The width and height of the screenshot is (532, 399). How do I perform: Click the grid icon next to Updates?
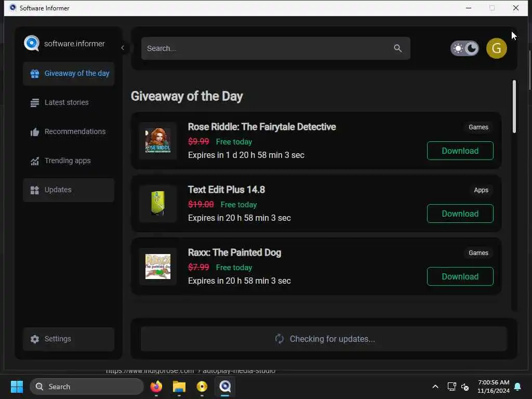point(35,190)
